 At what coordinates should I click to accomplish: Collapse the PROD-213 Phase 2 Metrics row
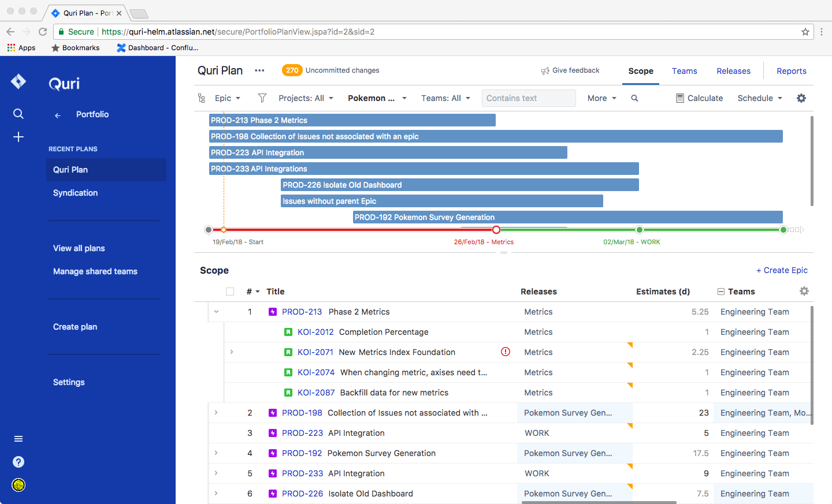[217, 312]
